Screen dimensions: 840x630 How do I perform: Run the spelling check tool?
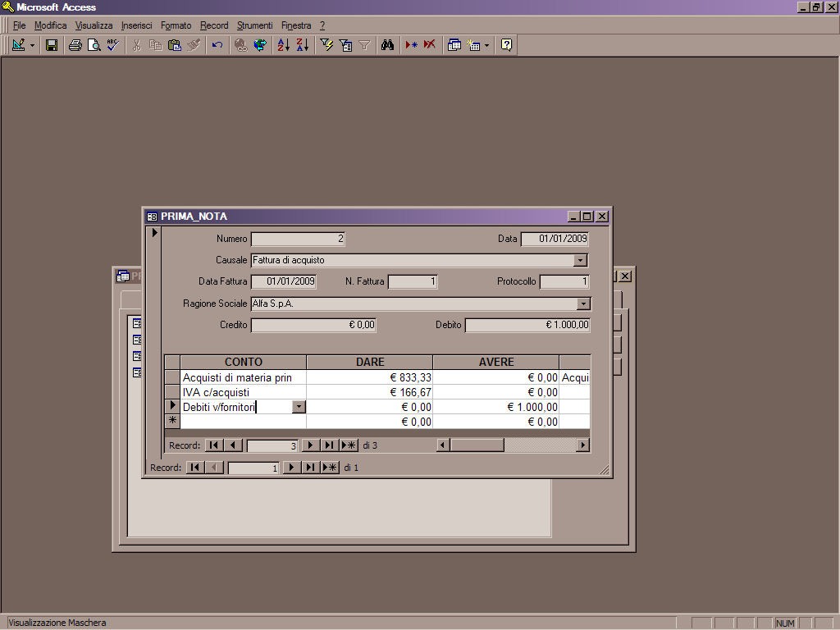point(112,45)
